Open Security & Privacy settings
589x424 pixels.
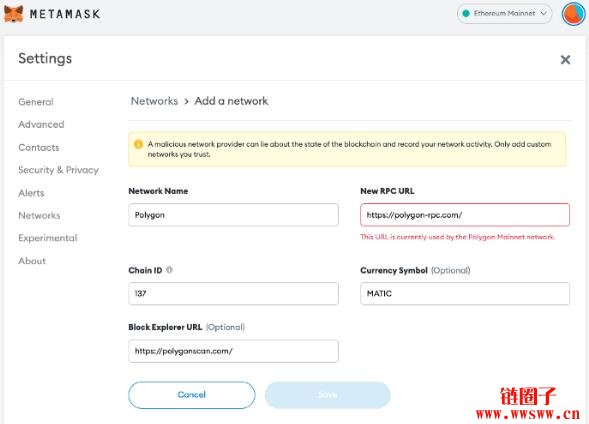(x=59, y=170)
